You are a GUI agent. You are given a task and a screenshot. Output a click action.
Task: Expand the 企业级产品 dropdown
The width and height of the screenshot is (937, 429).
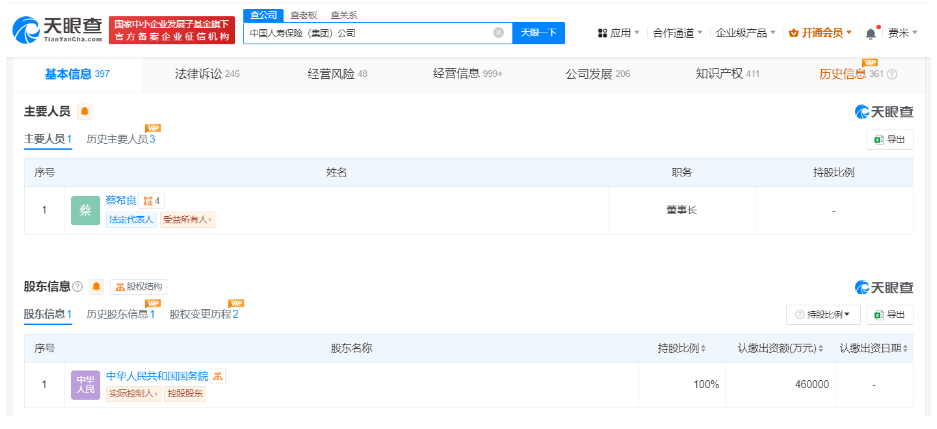pos(746,33)
